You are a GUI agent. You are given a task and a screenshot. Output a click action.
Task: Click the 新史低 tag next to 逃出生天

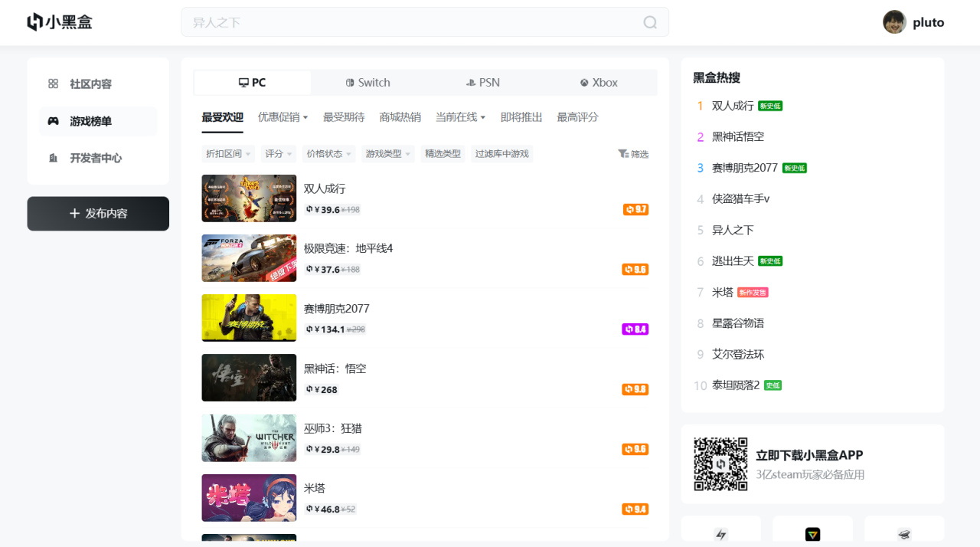(x=770, y=261)
